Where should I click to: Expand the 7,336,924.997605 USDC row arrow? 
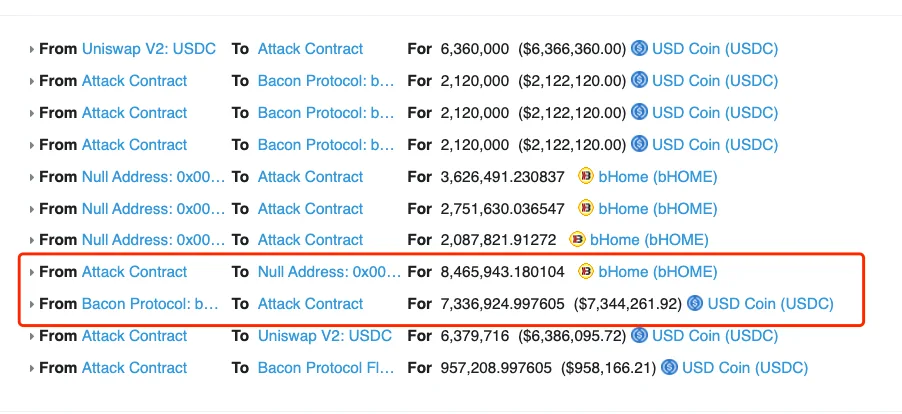point(32,304)
